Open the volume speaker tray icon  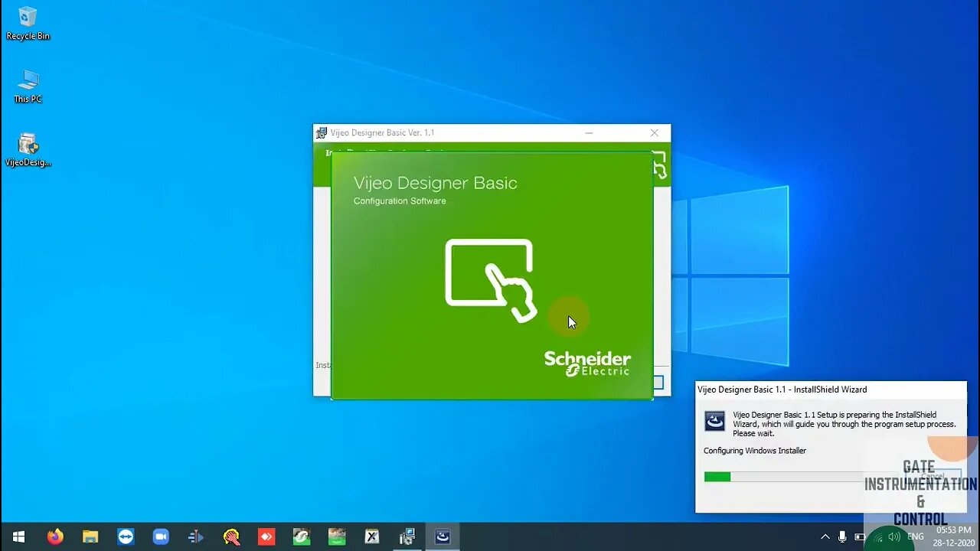894,536
